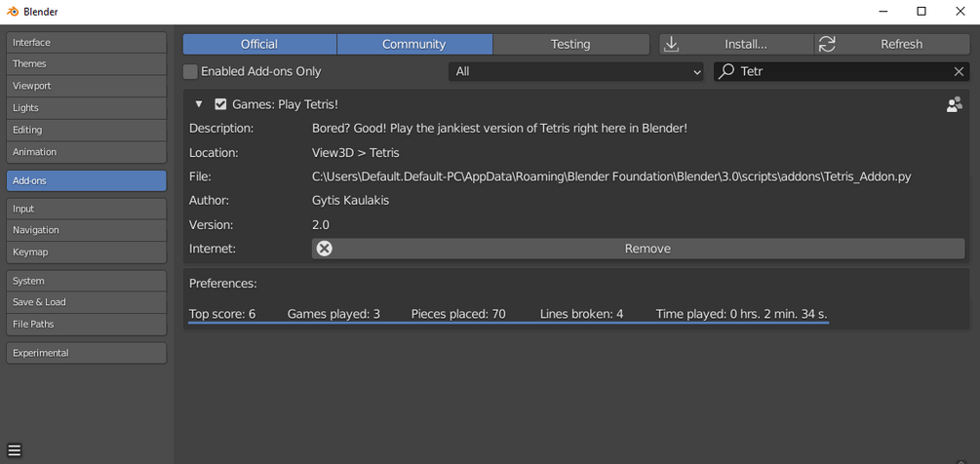Click the Lines broken: 4 stat
Screen dimensions: 980x464
582,314
